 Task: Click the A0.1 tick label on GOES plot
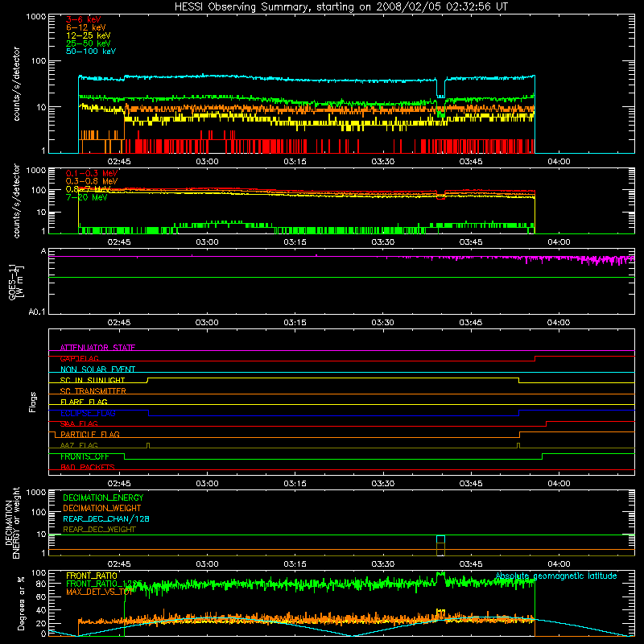[37, 312]
